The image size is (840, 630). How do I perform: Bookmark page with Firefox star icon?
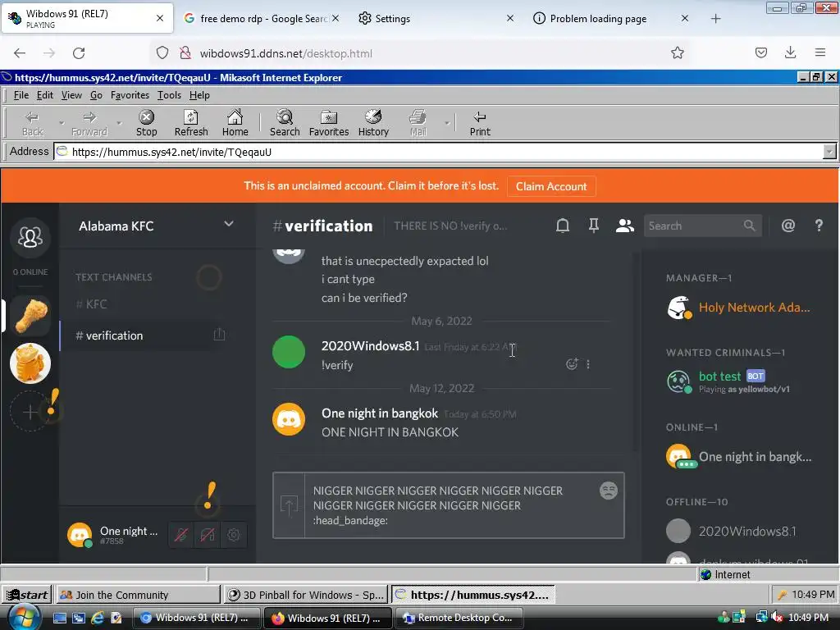[677, 52]
